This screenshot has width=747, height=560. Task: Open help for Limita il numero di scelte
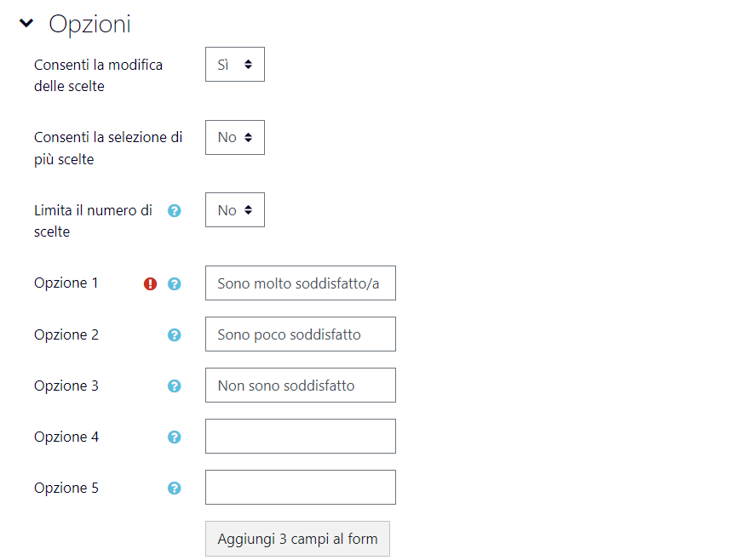click(175, 210)
